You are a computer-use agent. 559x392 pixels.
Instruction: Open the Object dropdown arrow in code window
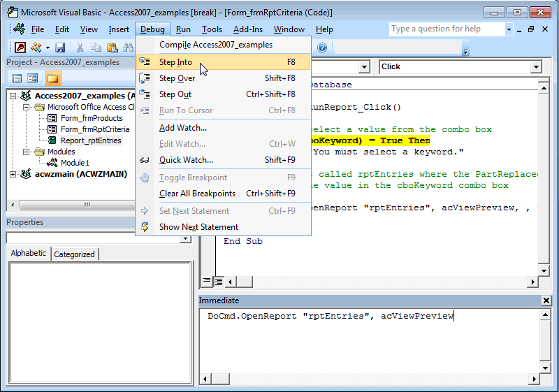click(363, 66)
